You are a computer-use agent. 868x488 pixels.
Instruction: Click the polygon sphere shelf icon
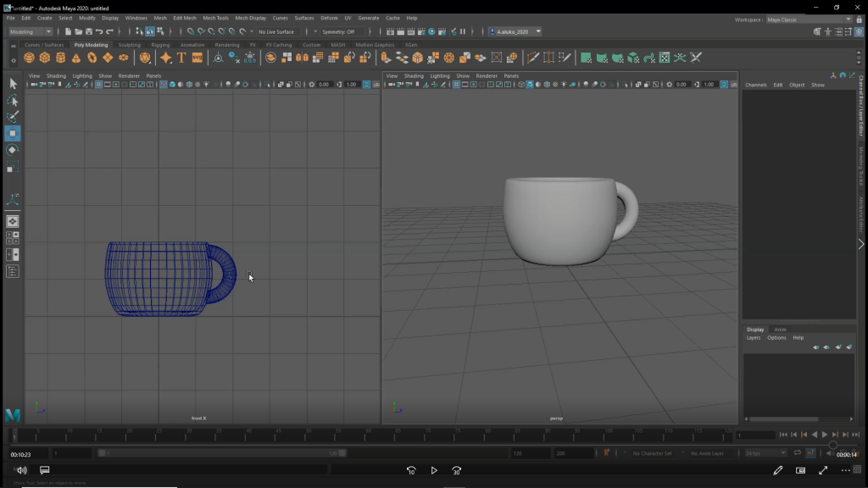[30, 58]
